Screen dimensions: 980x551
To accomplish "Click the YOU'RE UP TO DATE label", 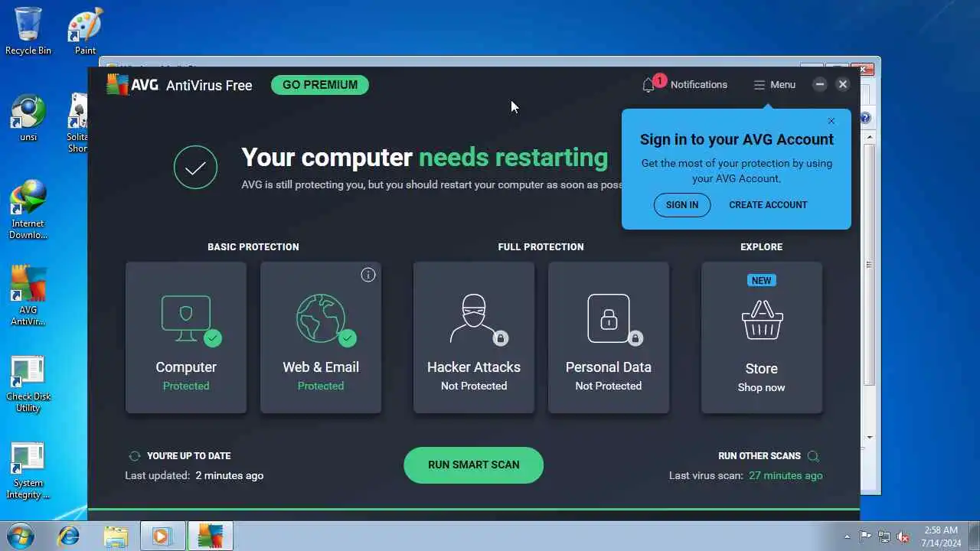I will [x=189, y=455].
